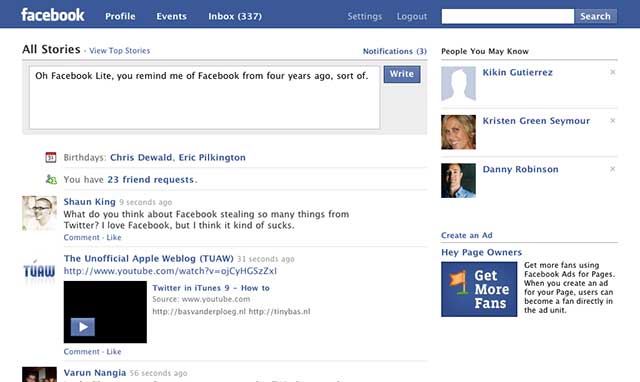
Task: Open 'Twitter in iTunes 9 - How to' title
Action: coord(211,288)
